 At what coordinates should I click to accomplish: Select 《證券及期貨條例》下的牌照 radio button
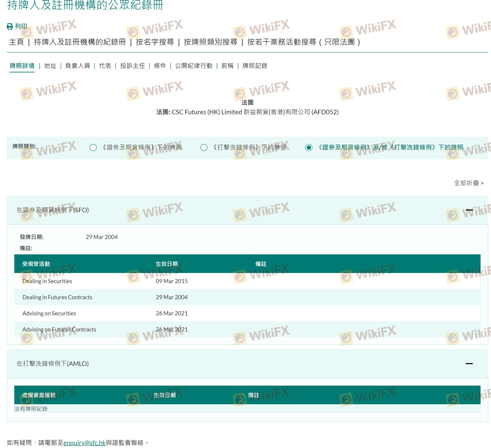tap(93, 148)
